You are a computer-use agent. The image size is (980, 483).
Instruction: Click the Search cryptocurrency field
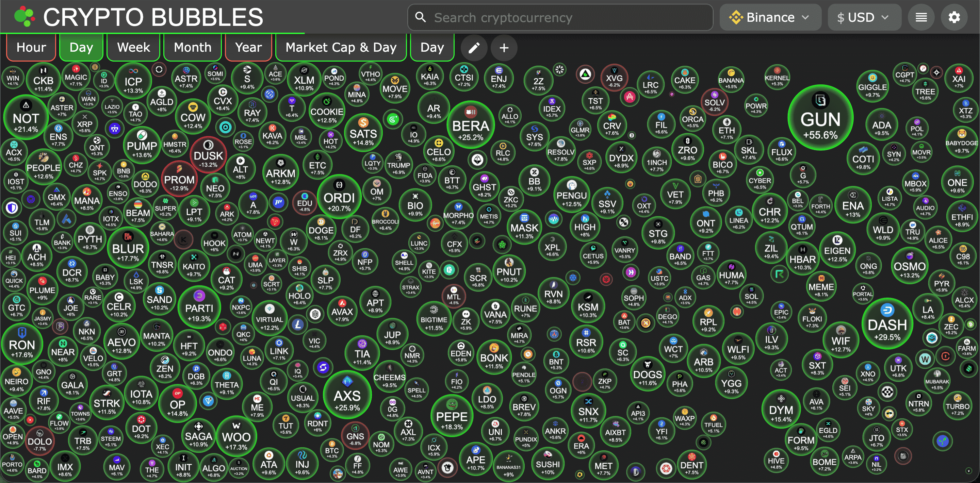(x=560, y=17)
